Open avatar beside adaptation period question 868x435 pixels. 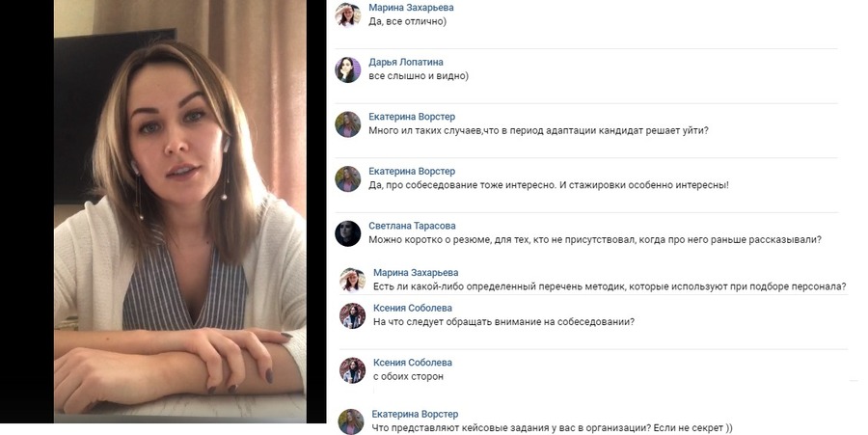pos(347,124)
